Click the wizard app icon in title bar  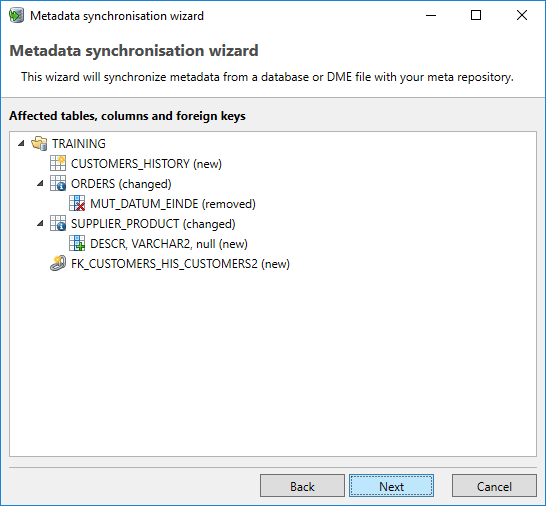(x=16, y=16)
